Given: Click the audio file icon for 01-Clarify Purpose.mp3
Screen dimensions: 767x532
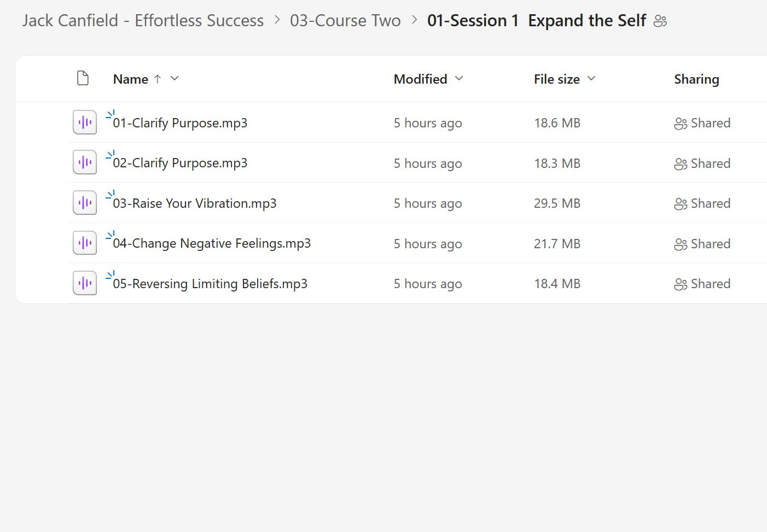Looking at the screenshot, I should (x=84, y=122).
